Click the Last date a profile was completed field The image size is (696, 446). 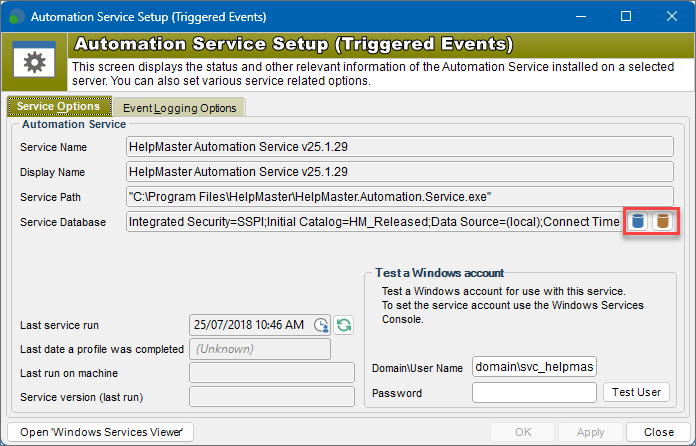(260, 349)
